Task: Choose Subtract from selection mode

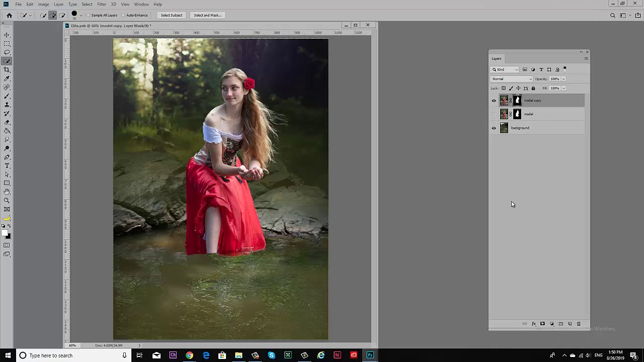Action: (62, 15)
